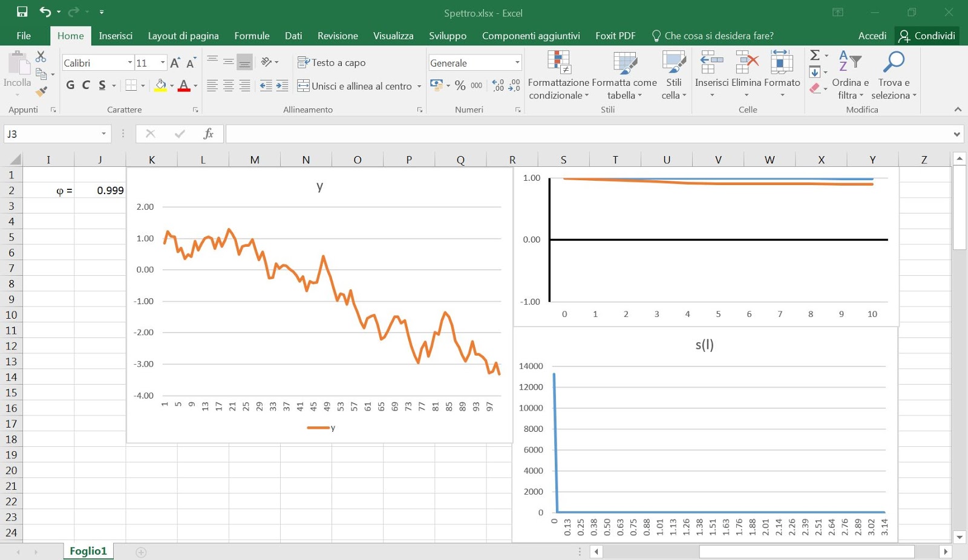This screenshot has width=968, height=560.
Task: Click the eraser Clear icon
Action: (815, 88)
